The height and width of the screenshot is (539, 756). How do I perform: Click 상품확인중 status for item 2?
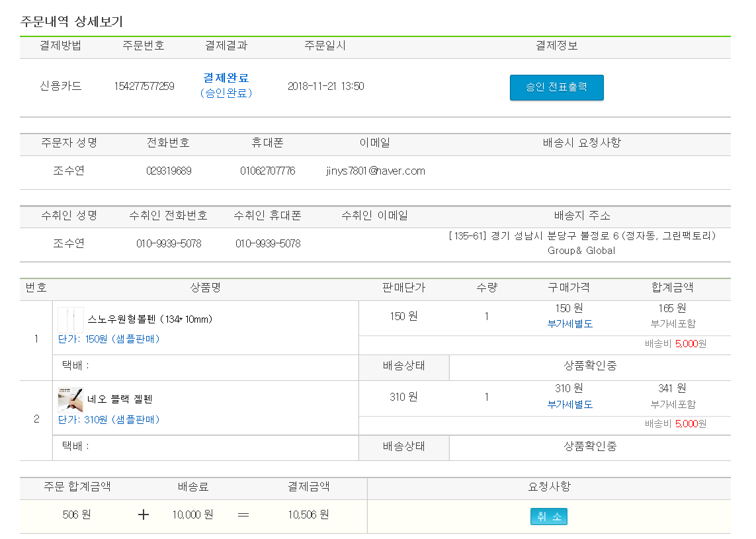coord(590,446)
